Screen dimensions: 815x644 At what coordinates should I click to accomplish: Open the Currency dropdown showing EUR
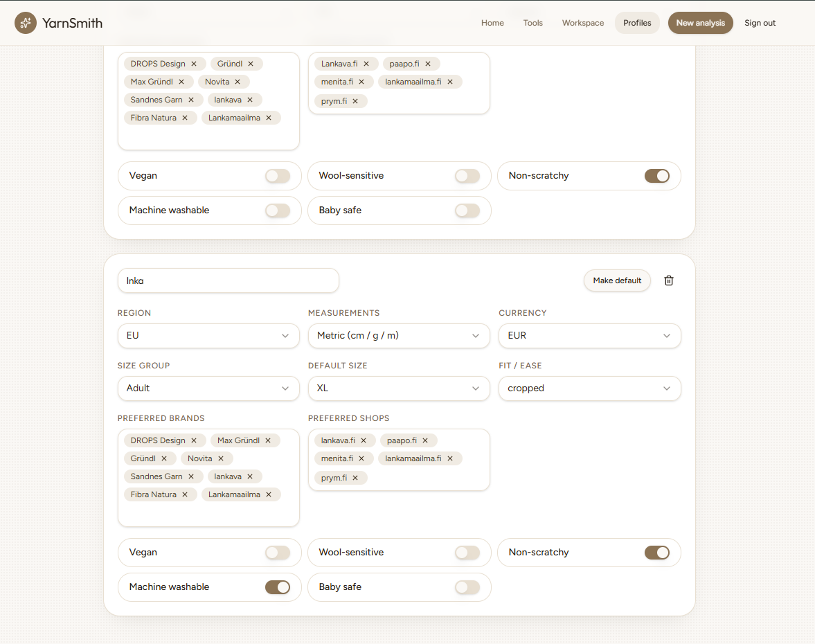click(x=589, y=336)
